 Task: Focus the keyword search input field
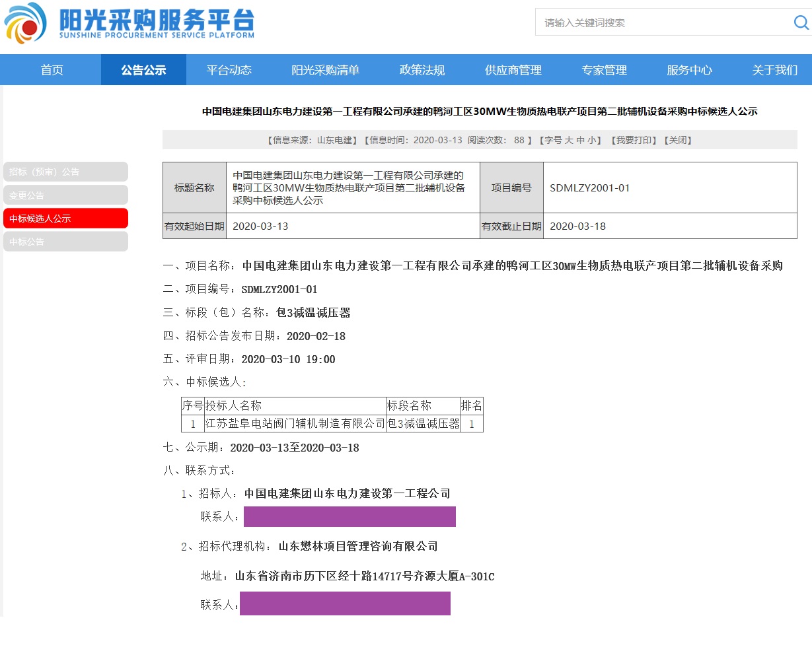[x=661, y=22]
